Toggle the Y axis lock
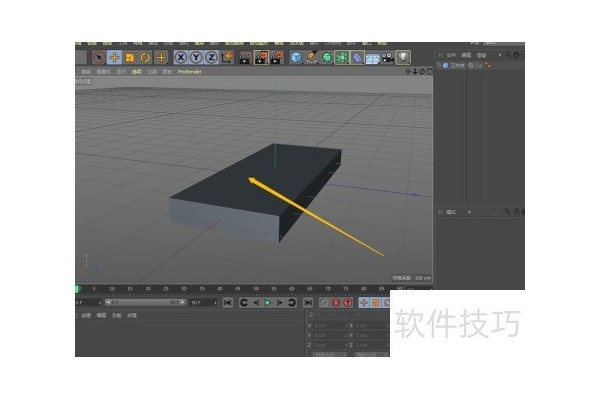Viewport: 600px width, 400px height. [196, 58]
